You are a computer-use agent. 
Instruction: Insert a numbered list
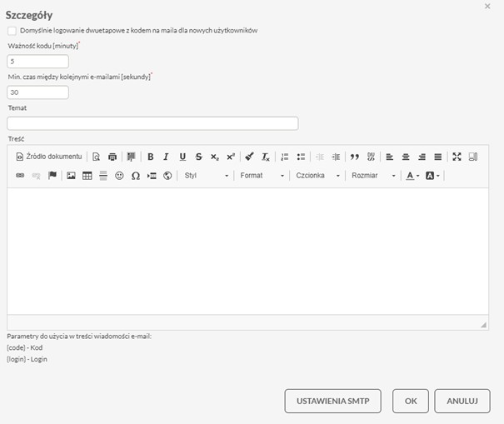point(284,157)
